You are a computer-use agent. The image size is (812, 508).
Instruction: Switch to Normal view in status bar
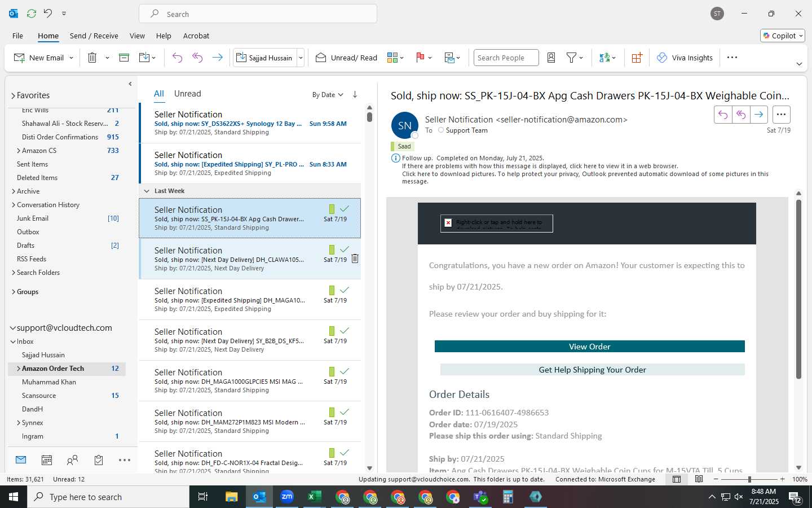(677, 479)
